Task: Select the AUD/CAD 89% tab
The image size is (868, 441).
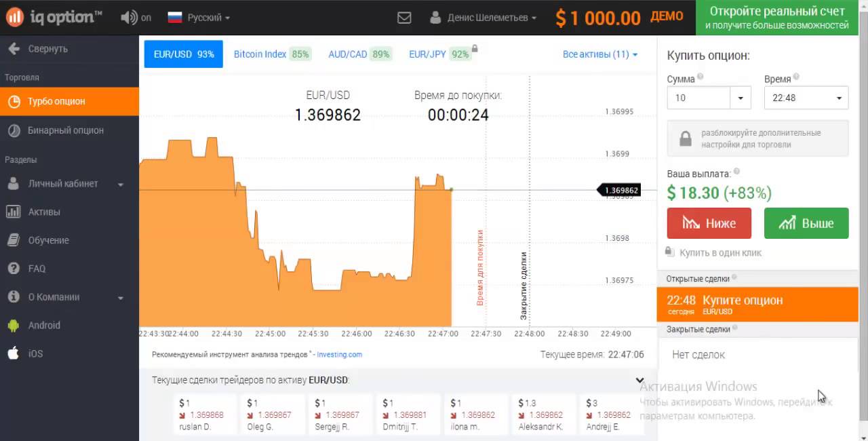Action: click(x=359, y=54)
